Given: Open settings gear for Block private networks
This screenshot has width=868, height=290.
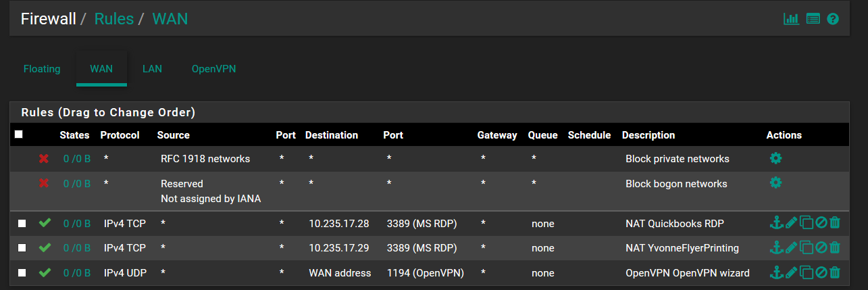Looking at the screenshot, I should point(775,158).
